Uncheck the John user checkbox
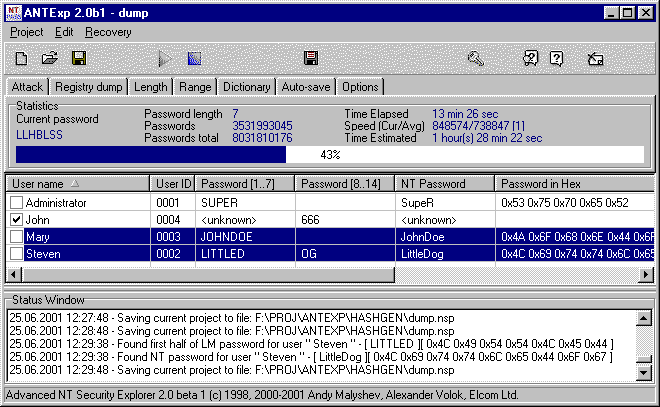This screenshot has height=407, width=660. pyautogui.click(x=16, y=220)
